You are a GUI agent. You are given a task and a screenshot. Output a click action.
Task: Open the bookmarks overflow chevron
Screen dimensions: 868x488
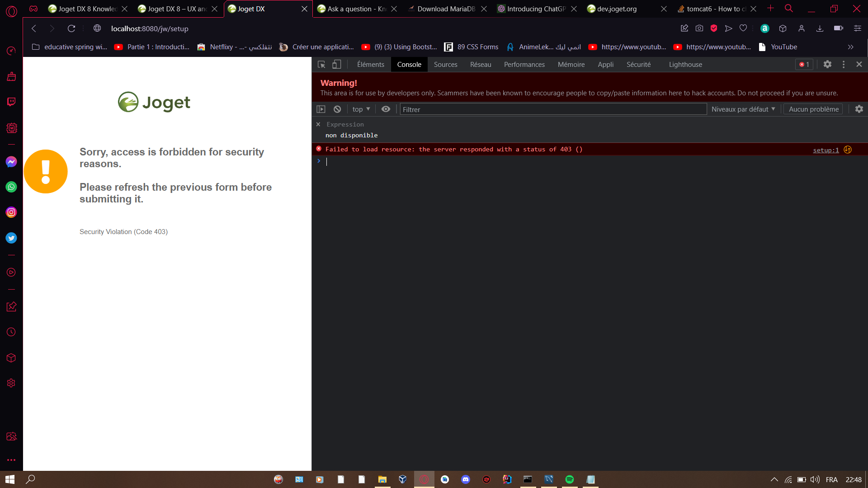(850, 47)
